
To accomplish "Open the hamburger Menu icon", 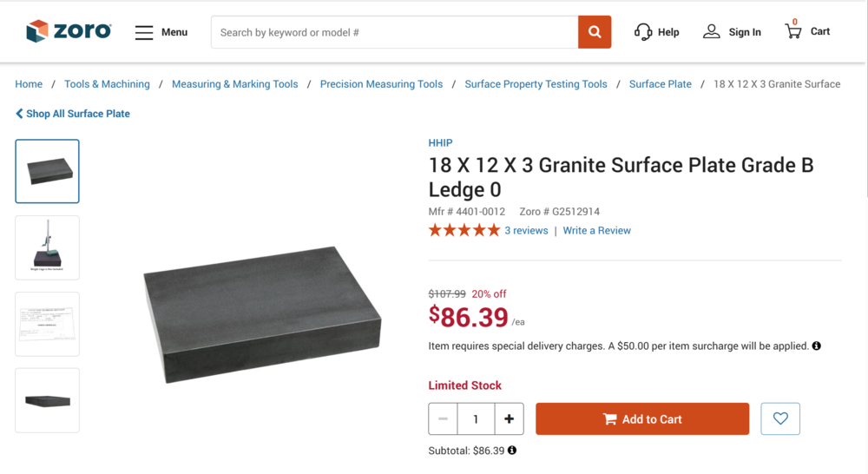I will (144, 32).
